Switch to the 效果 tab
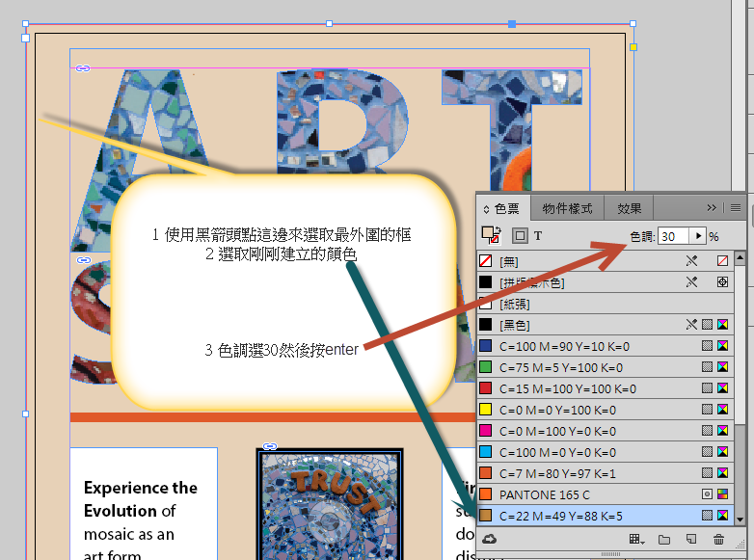Viewport: 754px width, 560px height. pos(629,208)
